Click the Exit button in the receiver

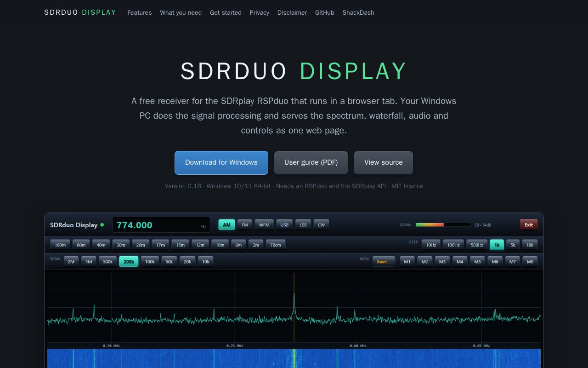pyautogui.click(x=529, y=225)
